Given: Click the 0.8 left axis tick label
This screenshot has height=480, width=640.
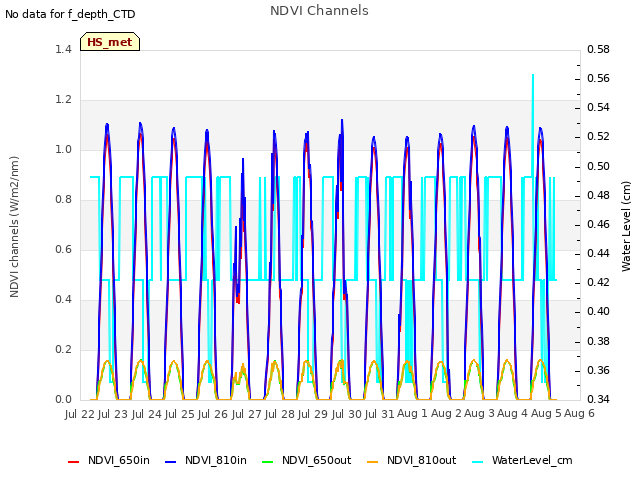Looking at the screenshot, I should coord(63,200).
